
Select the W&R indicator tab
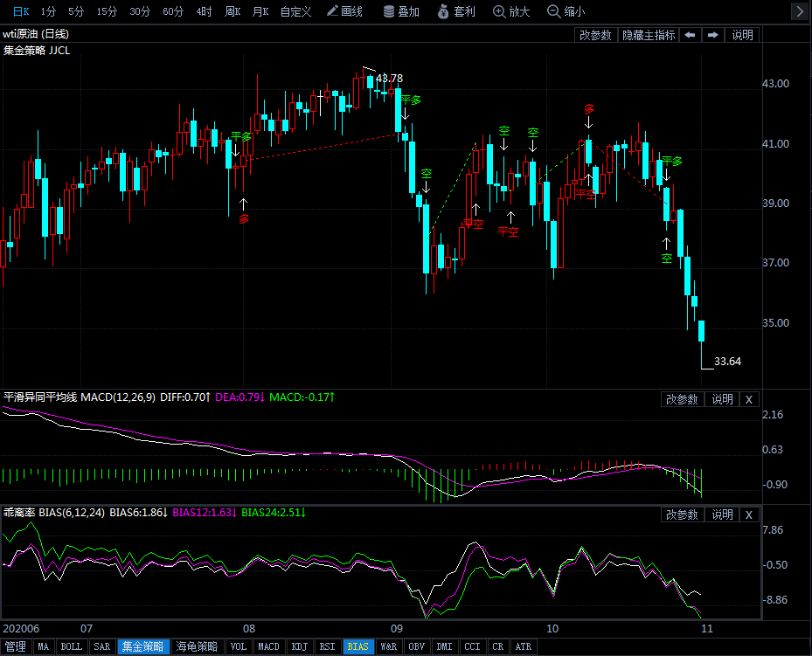tap(388, 646)
